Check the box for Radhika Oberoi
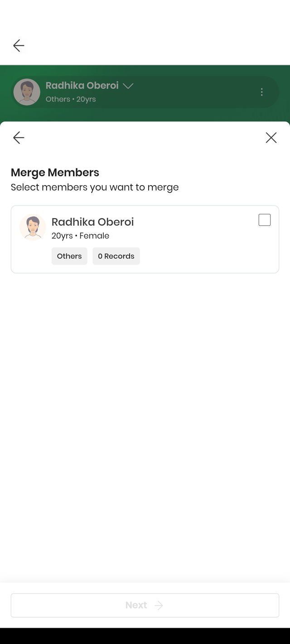 265,220
